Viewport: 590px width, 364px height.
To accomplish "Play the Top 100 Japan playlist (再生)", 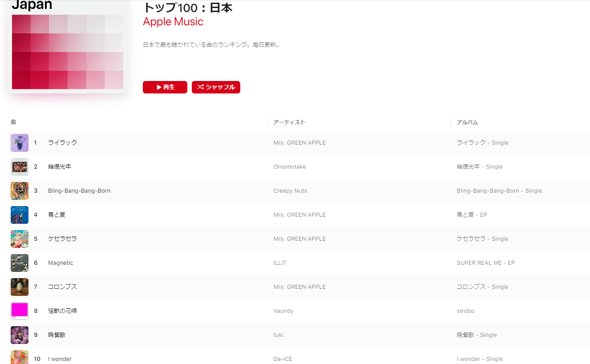I will tap(165, 87).
